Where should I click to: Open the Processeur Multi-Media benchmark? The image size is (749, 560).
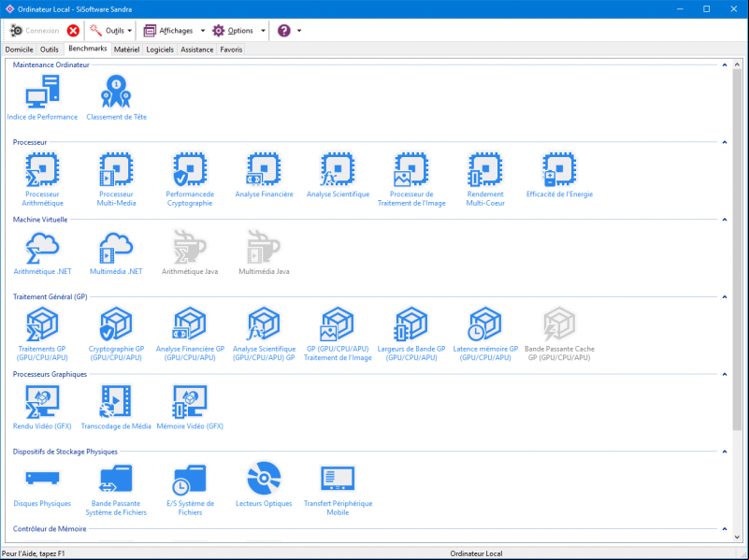pyautogui.click(x=116, y=179)
